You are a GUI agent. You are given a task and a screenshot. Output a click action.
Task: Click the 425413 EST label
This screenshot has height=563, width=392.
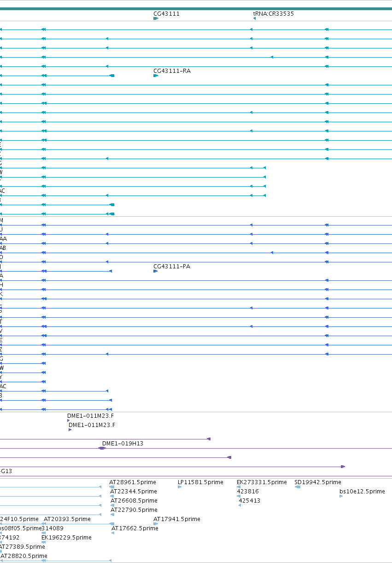pyautogui.click(x=250, y=501)
